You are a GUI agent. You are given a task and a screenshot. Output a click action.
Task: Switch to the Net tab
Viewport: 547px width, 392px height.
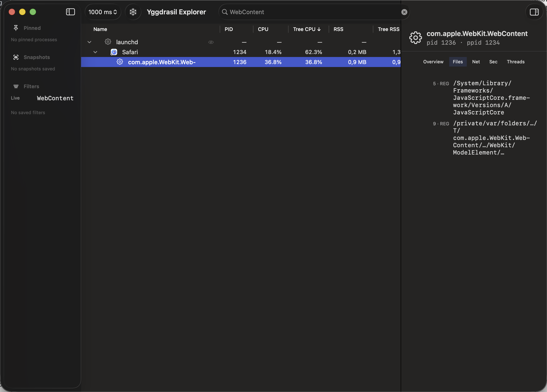click(476, 62)
